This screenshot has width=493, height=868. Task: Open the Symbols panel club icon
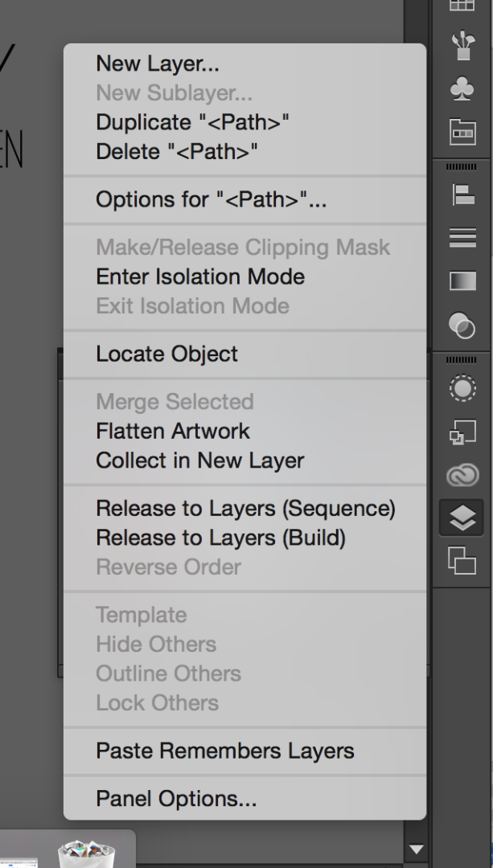click(x=462, y=88)
